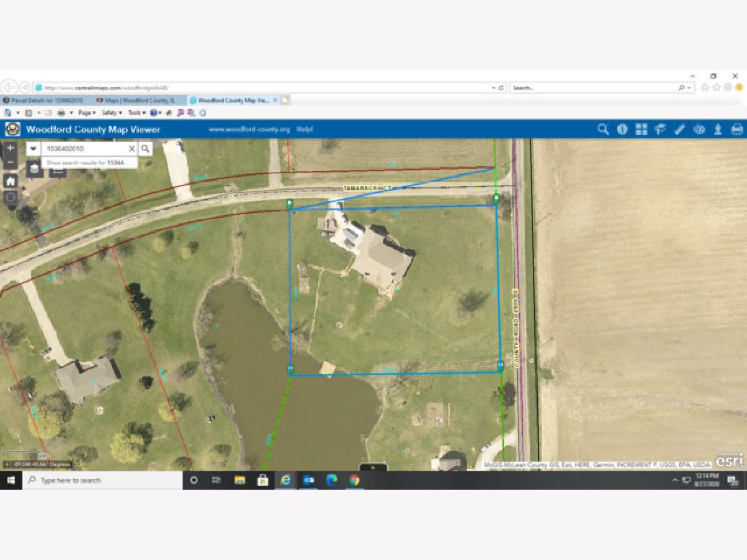
Task: Switch to Maps Woodford County tab
Action: pos(139,100)
